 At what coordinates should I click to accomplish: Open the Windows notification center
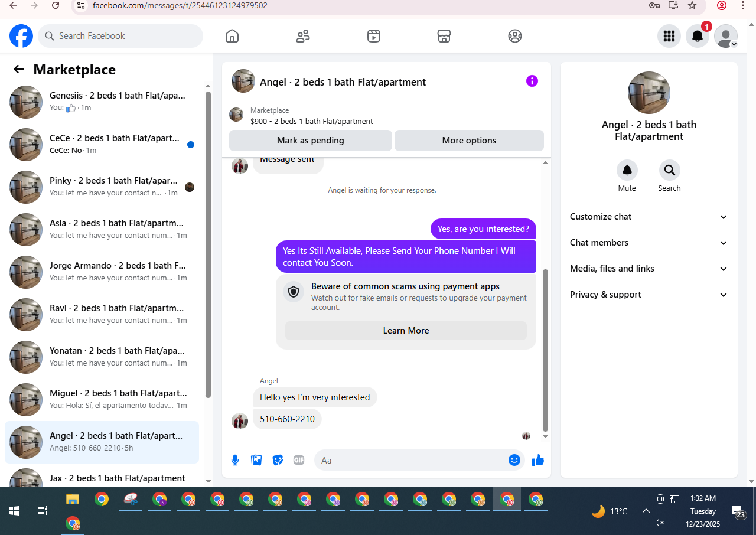click(738, 512)
